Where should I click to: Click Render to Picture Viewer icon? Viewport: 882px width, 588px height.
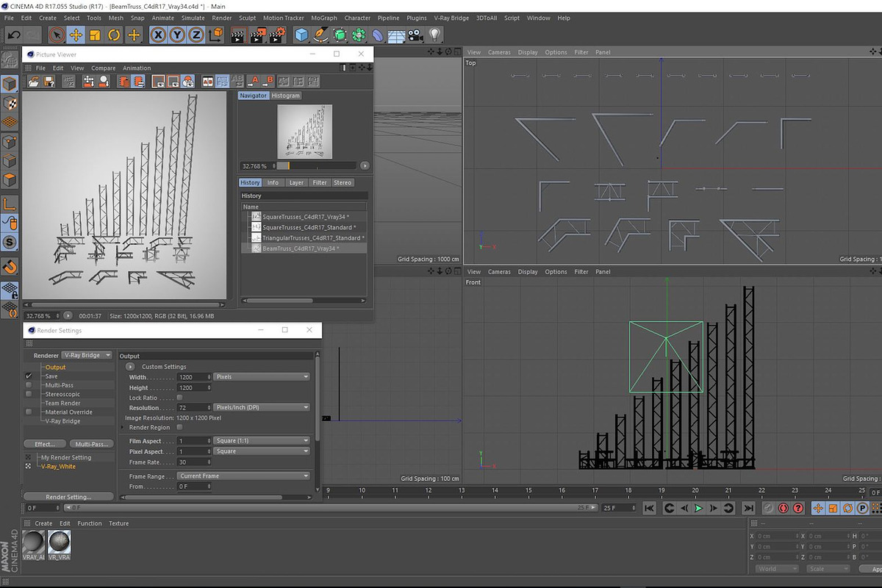pyautogui.click(x=257, y=35)
